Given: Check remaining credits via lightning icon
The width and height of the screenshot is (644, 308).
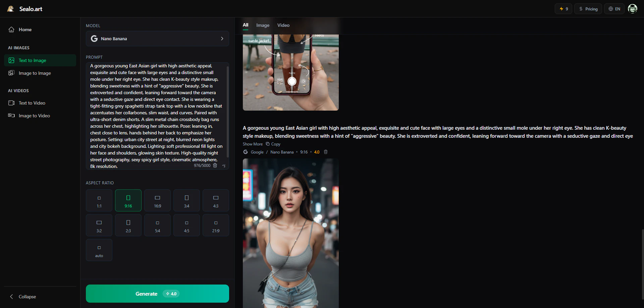Looking at the screenshot, I should (x=563, y=8).
